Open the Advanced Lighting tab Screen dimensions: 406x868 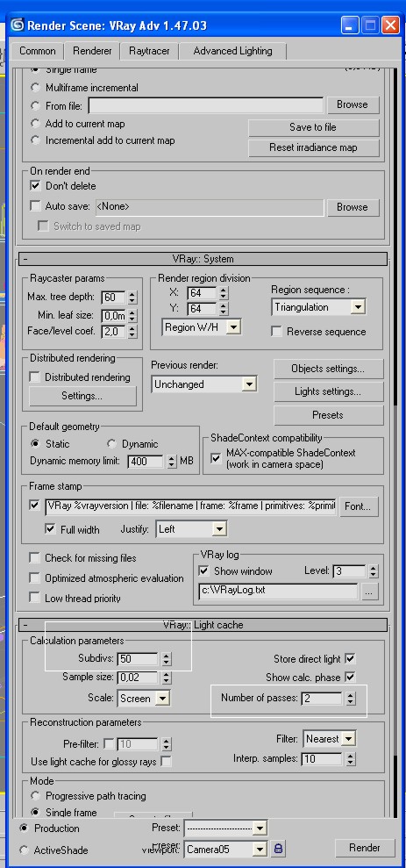233,51
